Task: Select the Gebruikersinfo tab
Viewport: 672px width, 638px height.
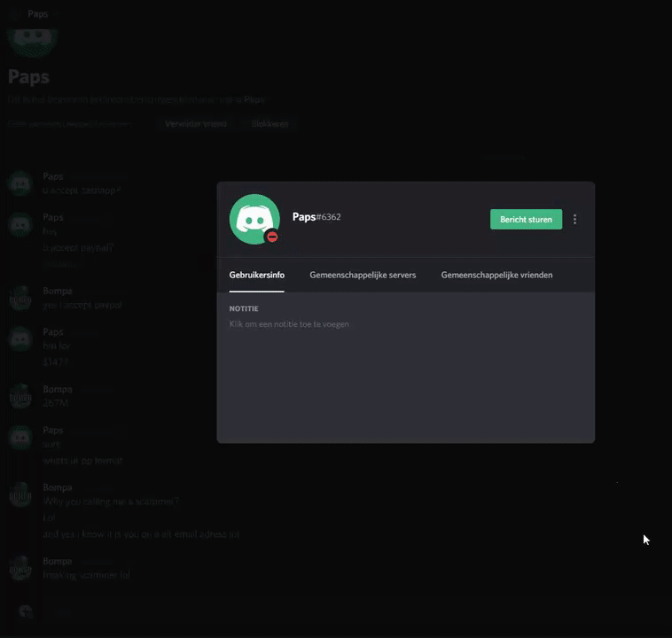Action: (x=257, y=275)
